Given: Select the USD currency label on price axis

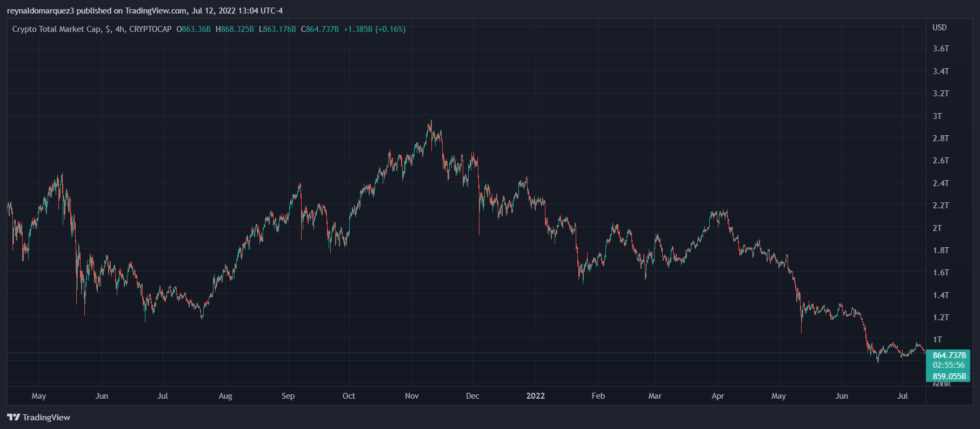Looking at the screenshot, I should (x=939, y=27).
